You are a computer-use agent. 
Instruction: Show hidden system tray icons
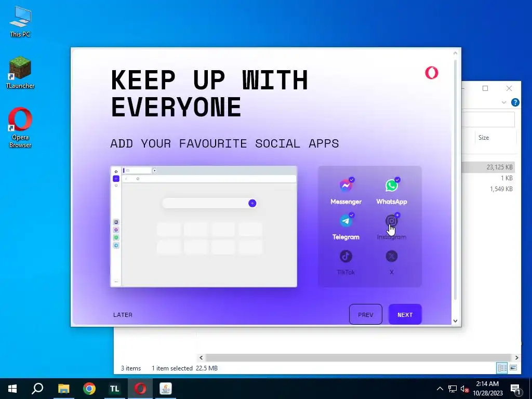click(x=440, y=389)
